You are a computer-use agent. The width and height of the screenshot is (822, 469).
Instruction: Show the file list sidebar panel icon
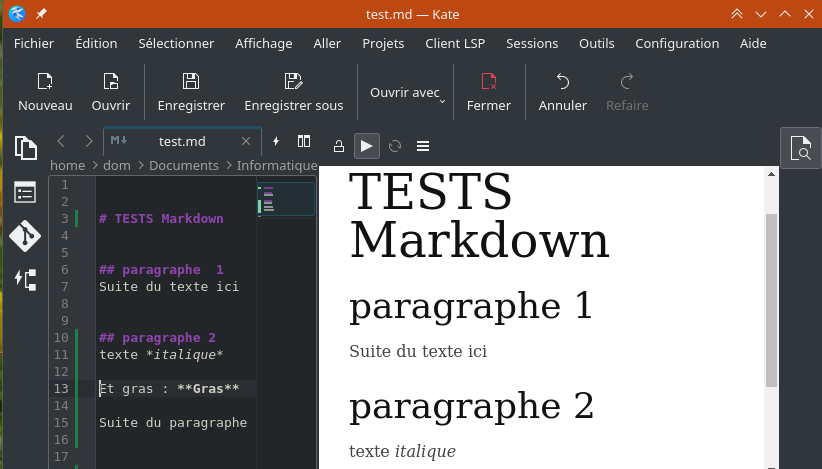pos(25,192)
